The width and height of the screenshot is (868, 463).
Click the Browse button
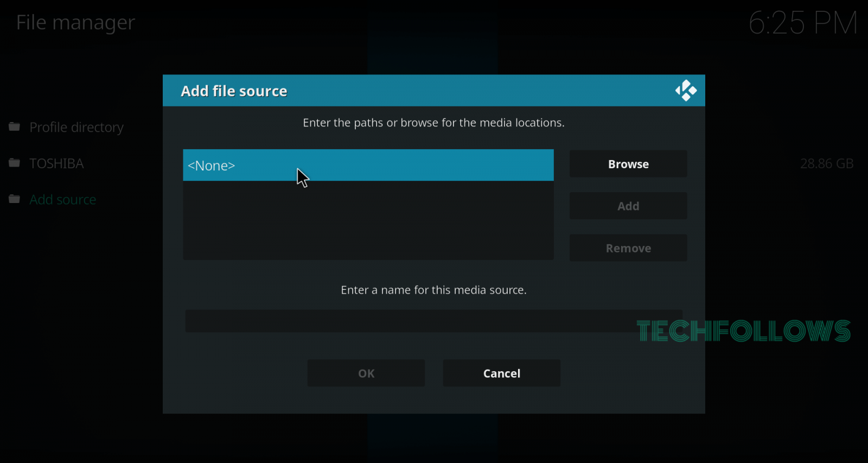(x=628, y=164)
